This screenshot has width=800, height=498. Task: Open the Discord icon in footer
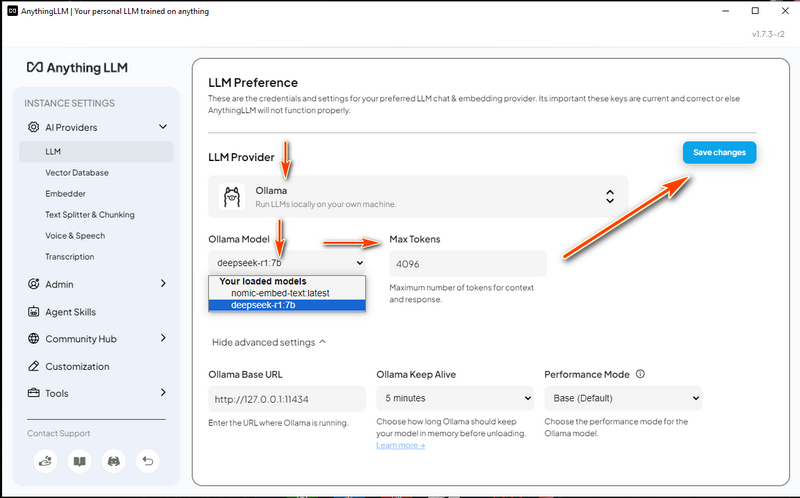coord(114,461)
